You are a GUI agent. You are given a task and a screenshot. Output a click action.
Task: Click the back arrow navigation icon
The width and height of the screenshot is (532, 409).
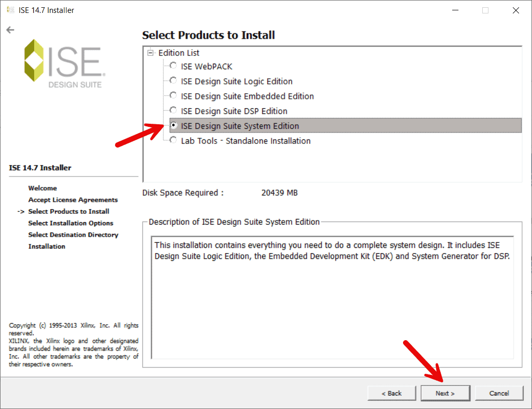10,30
